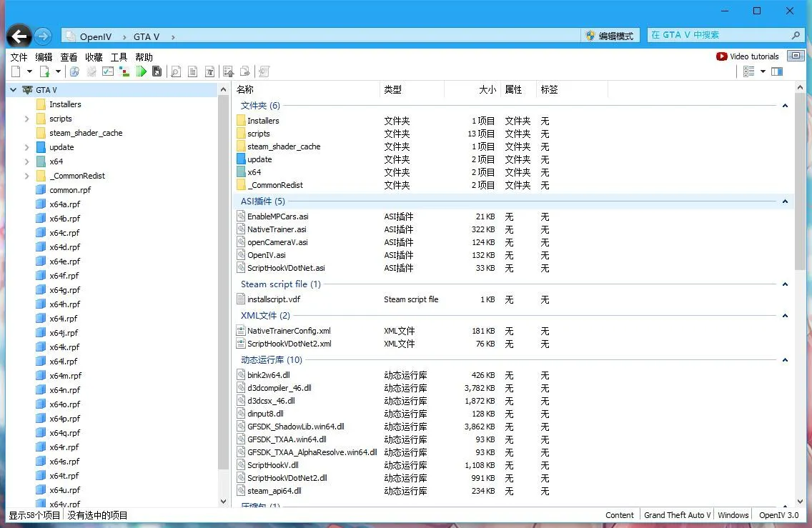This screenshot has width=812, height=528.
Task: Expand the x64 node in tree
Action: (26, 161)
